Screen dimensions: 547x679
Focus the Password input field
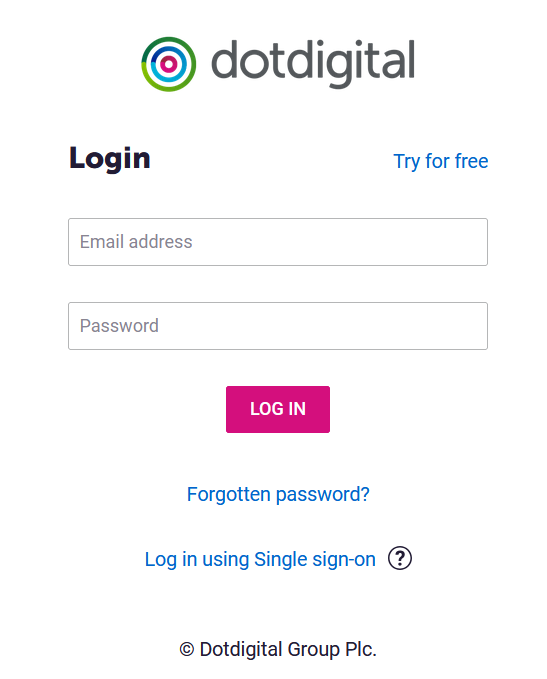[x=278, y=326]
